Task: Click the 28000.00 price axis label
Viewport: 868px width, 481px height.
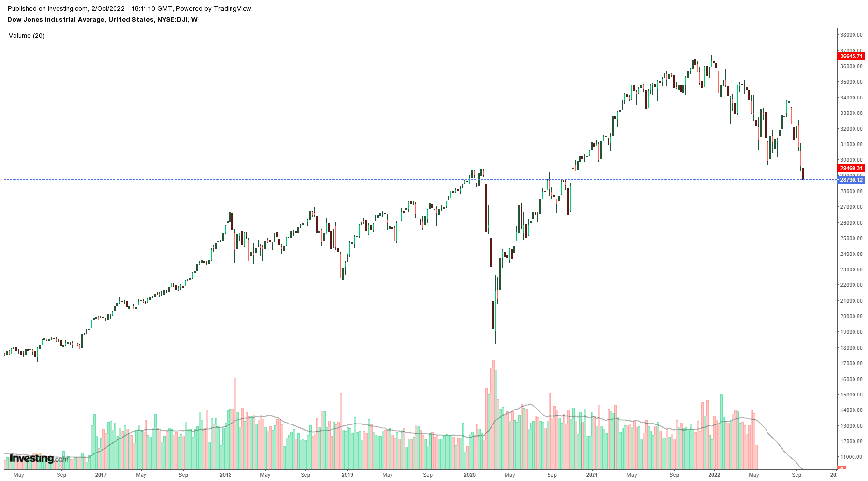Action: [x=851, y=191]
